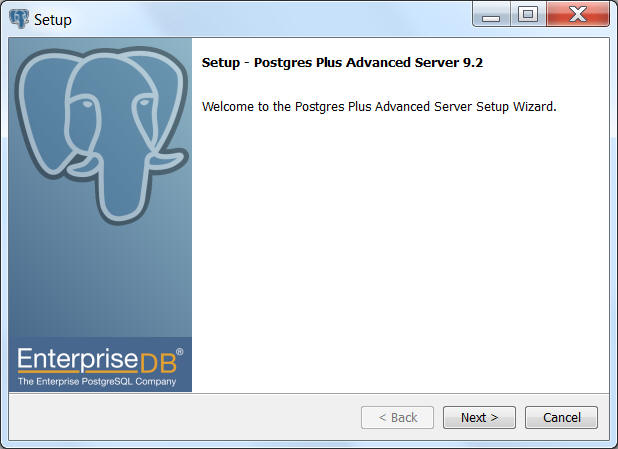Maximize the Setup window
This screenshot has width=618, height=449.
point(528,15)
